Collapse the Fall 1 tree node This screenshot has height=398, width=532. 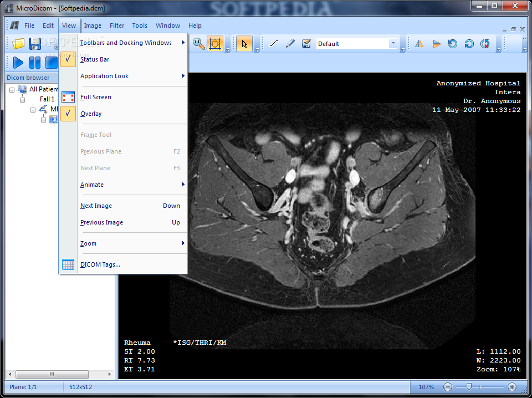click(23, 100)
